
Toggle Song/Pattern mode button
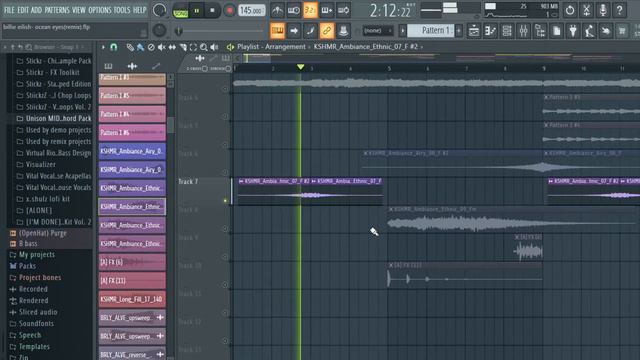pos(180,11)
